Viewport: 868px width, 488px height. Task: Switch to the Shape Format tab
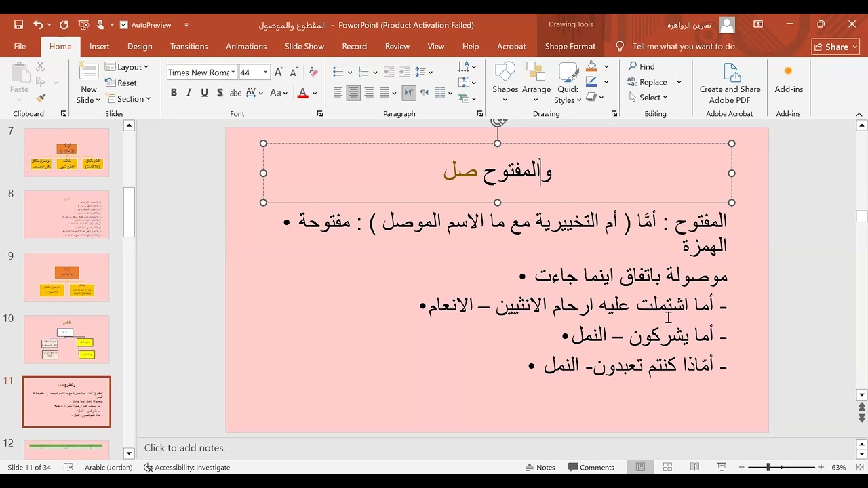570,46
